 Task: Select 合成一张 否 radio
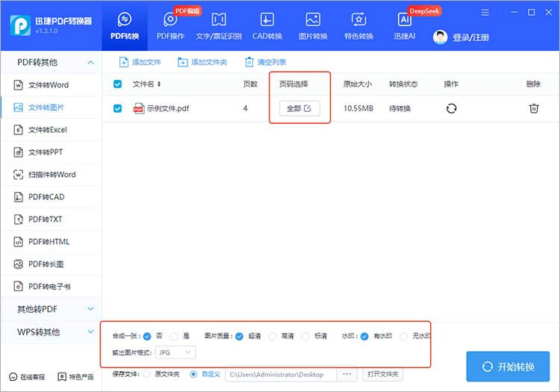pos(147,336)
